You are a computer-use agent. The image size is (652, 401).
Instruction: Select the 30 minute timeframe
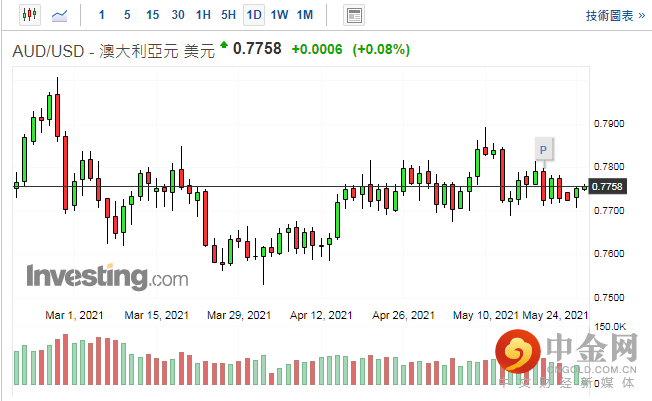pyautogui.click(x=178, y=15)
